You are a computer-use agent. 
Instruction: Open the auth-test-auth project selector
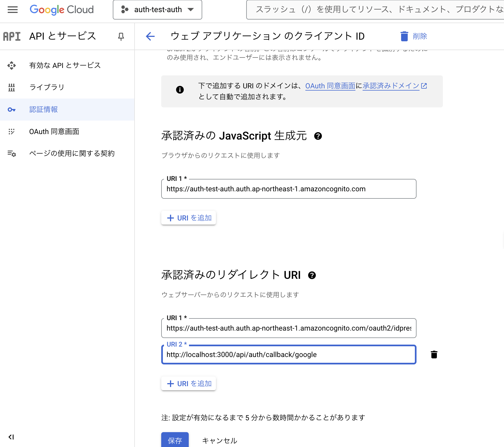[157, 10]
